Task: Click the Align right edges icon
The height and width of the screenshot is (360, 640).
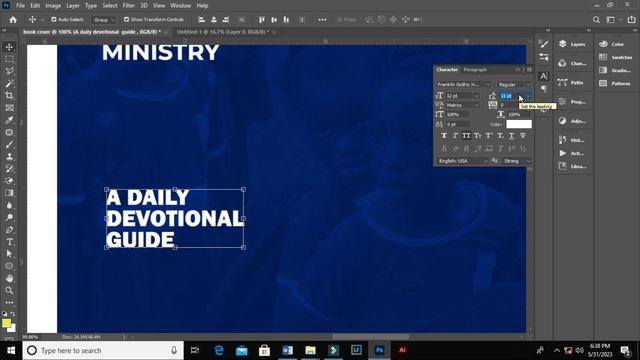Action: coord(226,20)
